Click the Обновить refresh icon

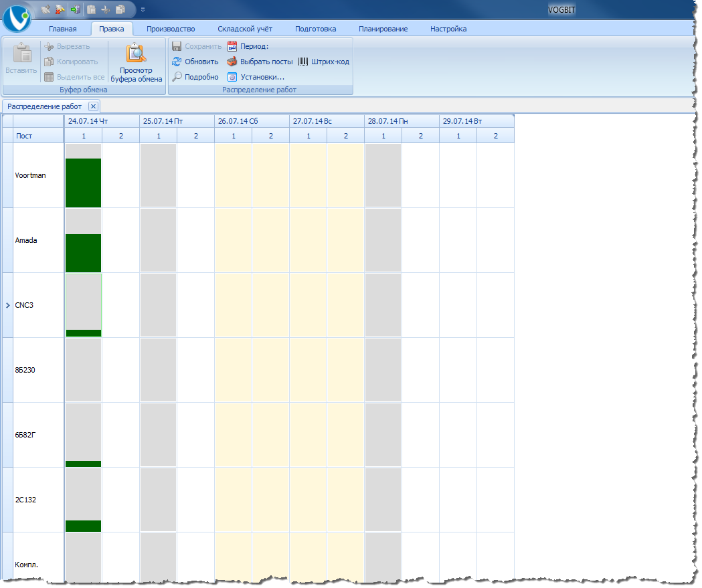pos(177,62)
